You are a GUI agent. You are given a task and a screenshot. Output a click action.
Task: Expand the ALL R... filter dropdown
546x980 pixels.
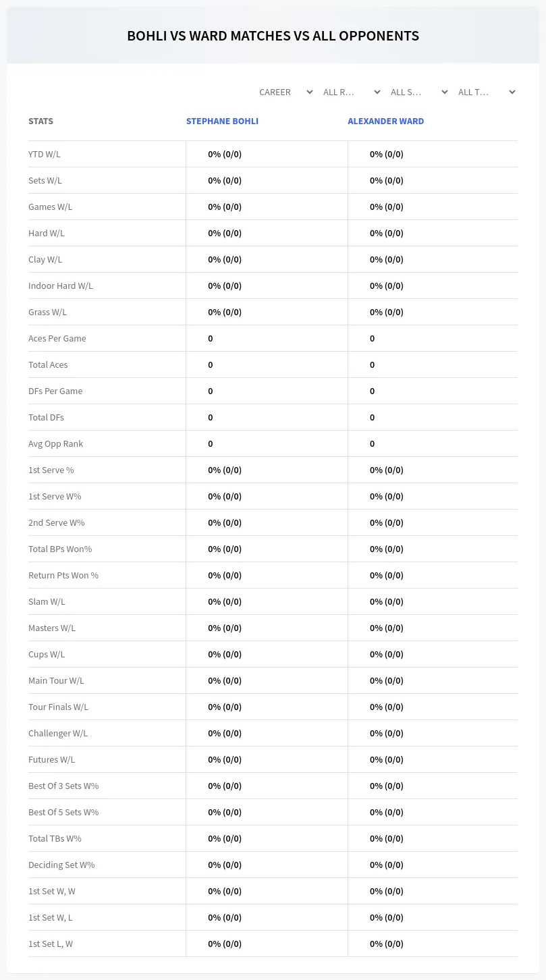pos(351,92)
